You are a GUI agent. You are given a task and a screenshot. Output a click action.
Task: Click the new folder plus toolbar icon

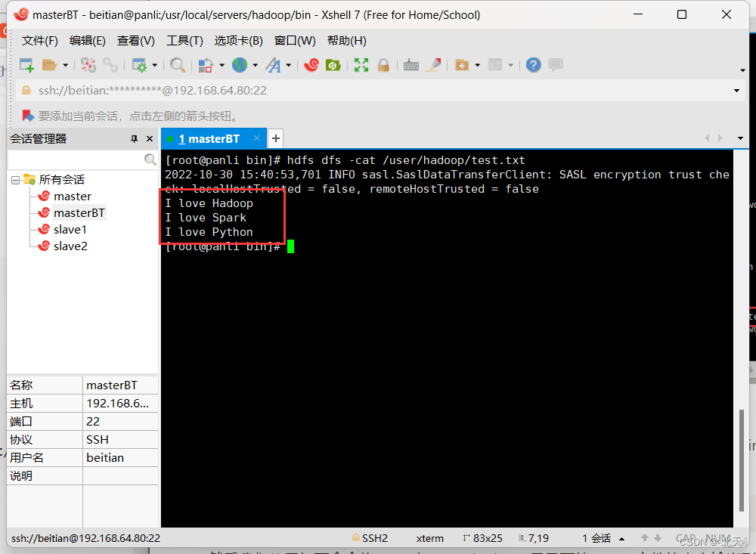coord(462,64)
